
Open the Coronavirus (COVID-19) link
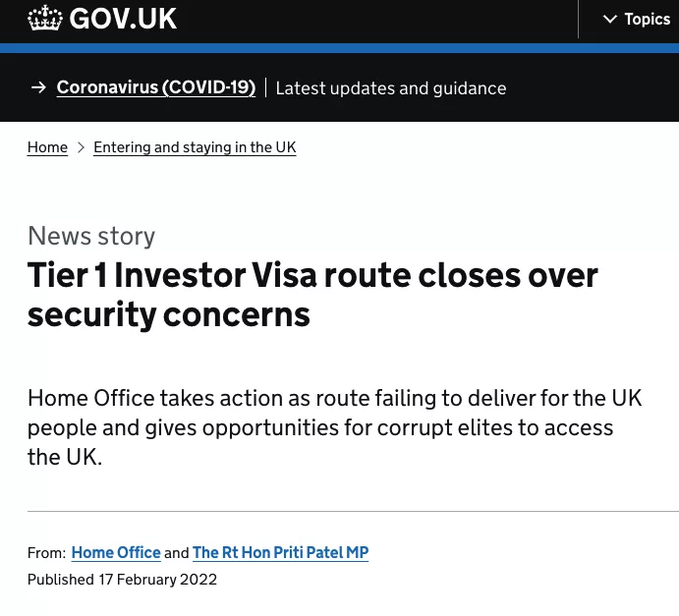click(155, 87)
